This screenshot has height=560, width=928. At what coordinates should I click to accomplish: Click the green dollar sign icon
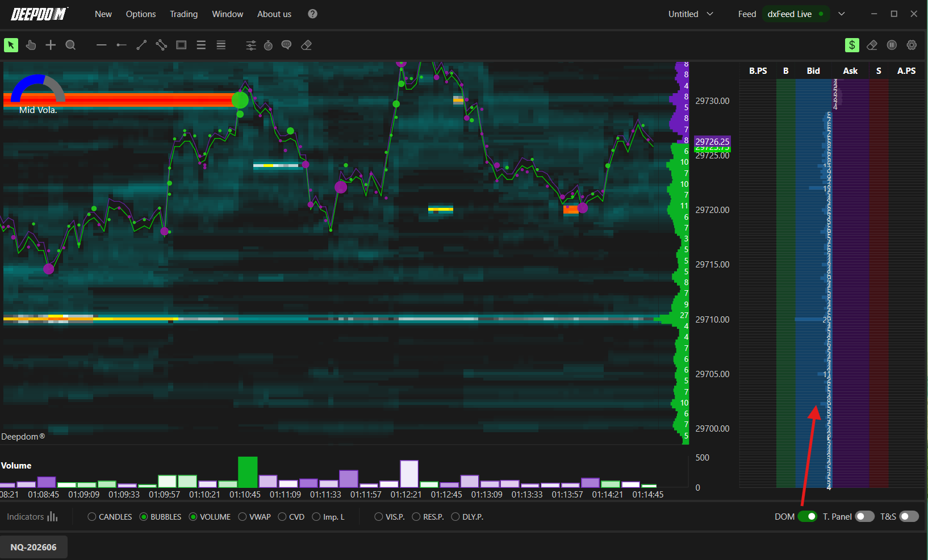[x=852, y=45]
